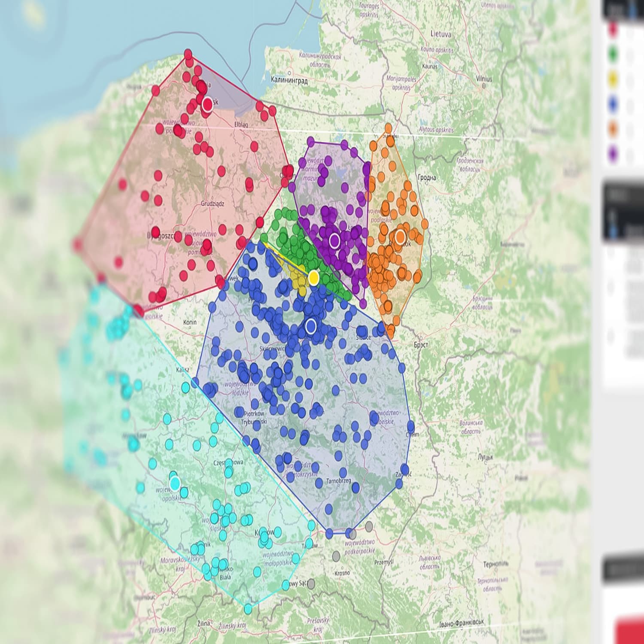The width and height of the screenshot is (644, 644).
Task: Select the yellow white-ringed depot marker
Action: click(x=314, y=277)
